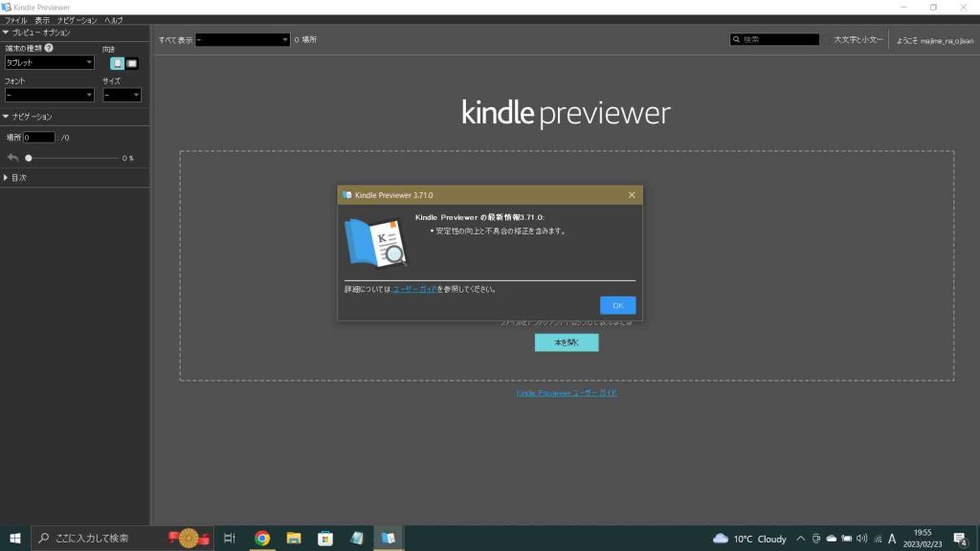Click the Kindle Previewer taskbar icon
Image resolution: width=980 pixels, height=551 pixels.
tap(389, 538)
